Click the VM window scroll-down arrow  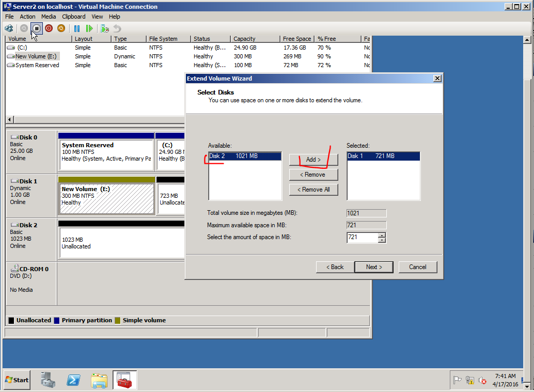tap(527, 386)
